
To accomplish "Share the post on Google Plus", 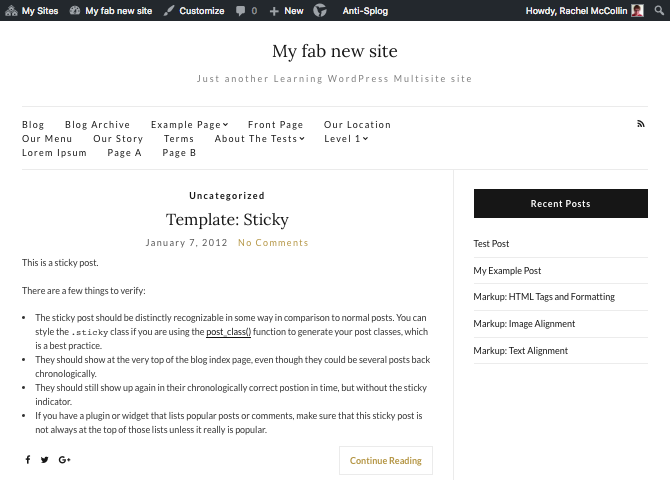I will pyautogui.click(x=64, y=460).
